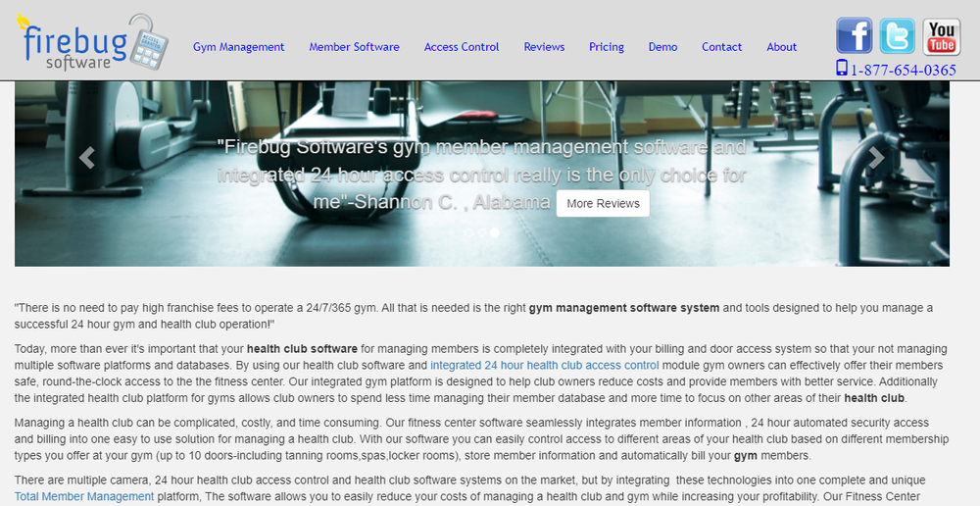
Task: Open the Gym Management menu
Action: coord(239,47)
